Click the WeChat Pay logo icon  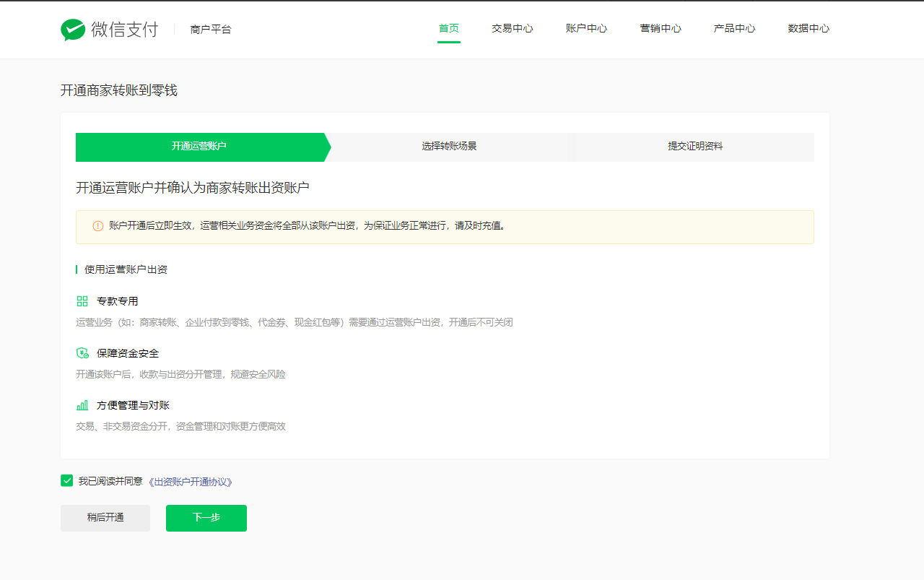73,30
